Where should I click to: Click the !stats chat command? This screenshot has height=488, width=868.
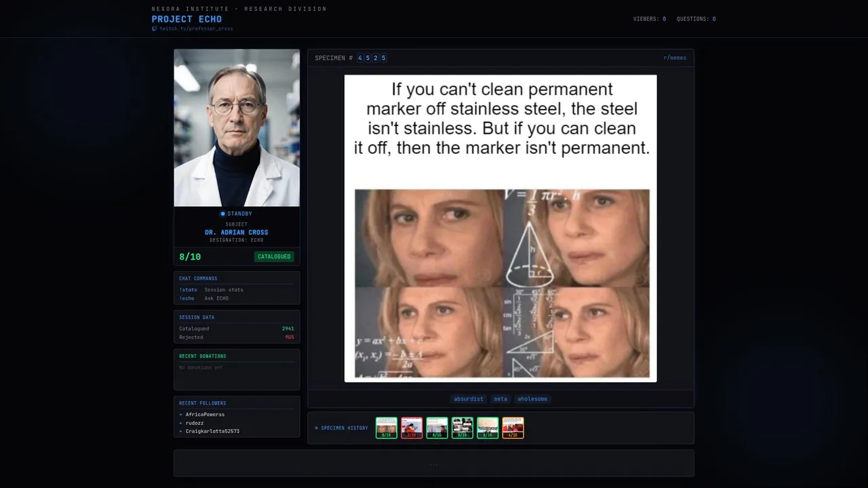[188, 290]
